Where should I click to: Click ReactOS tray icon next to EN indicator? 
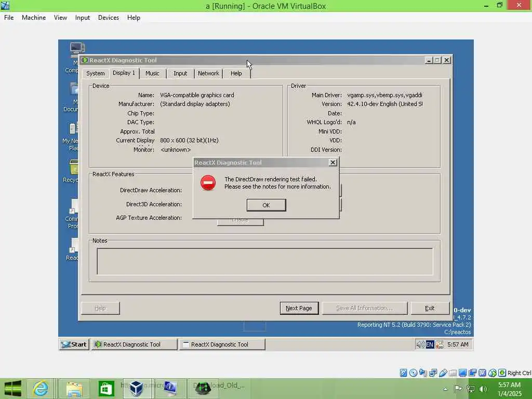[x=440, y=345]
